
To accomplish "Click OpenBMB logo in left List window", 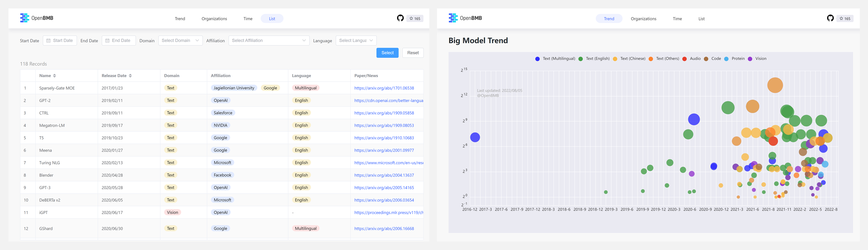I will tap(37, 18).
